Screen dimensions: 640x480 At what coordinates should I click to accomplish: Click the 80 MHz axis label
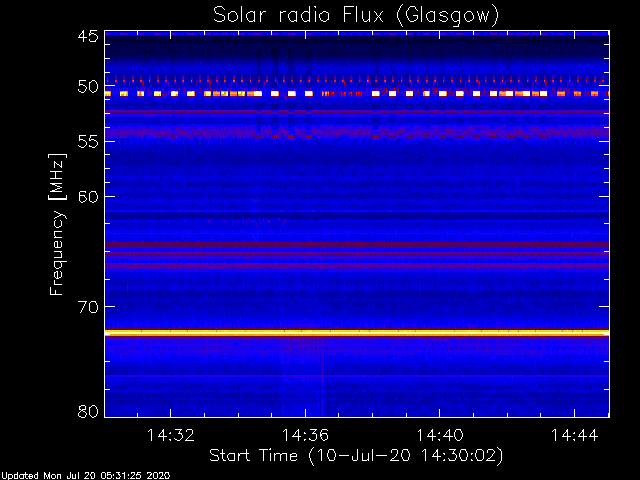(88, 411)
